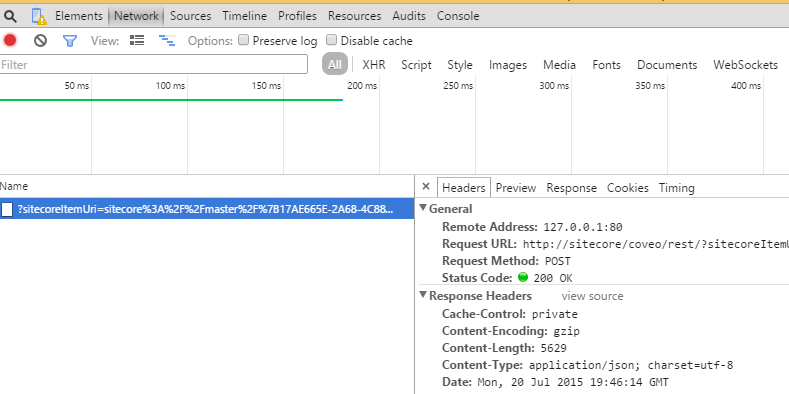Click the Request Method POST value
Image resolution: width=789 pixels, height=394 pixels.
pos(558,261)
